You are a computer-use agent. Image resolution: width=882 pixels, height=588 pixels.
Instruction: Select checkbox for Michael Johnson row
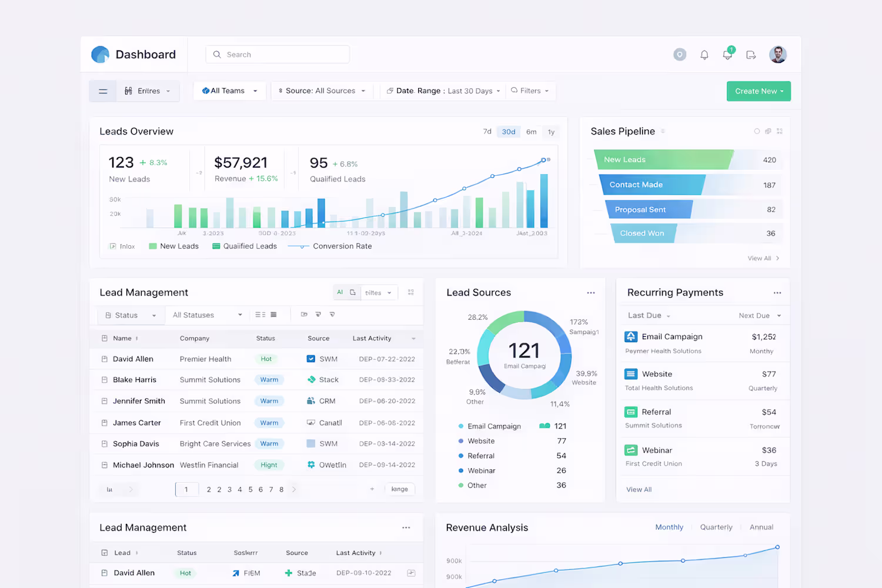105,465
